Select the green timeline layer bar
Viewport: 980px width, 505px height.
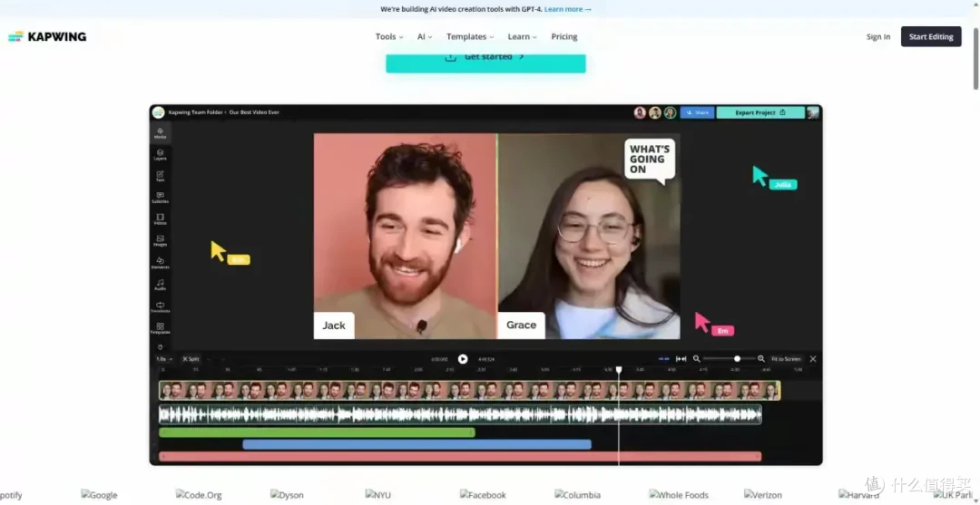(317, 432)
